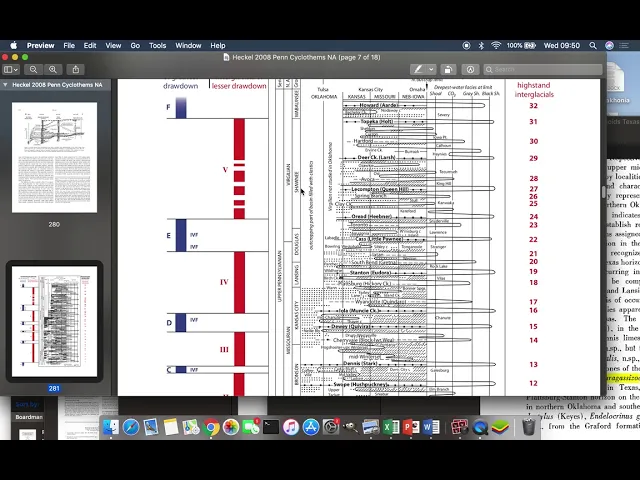Launch Microsoft Word from the Dock

(x=431, y=427)
